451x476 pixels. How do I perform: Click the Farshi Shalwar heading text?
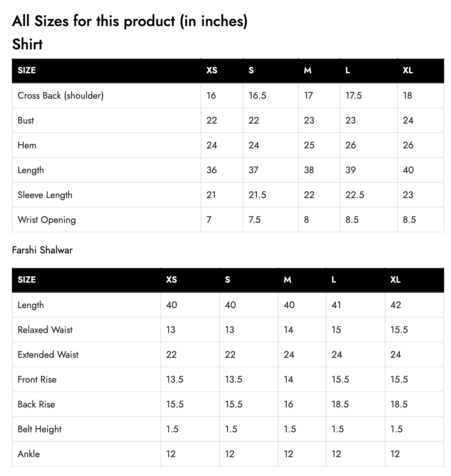(x=42, y=250)
